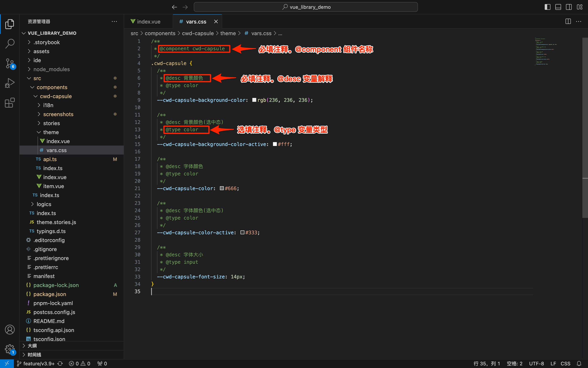This screenshot has height=368, width=588.
Task: Expand the 时间线 timeline section
Action: [x=72, y=355]
